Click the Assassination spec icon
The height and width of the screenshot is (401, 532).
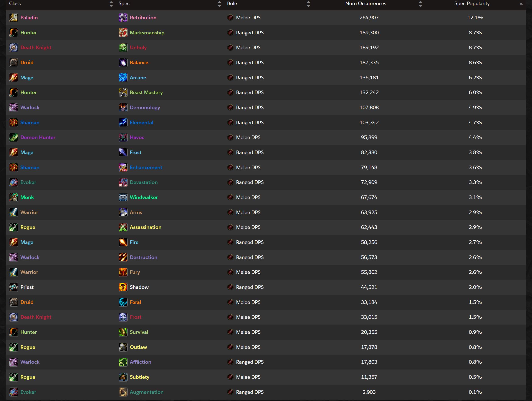pyautogui.click(x=123, y=227)
